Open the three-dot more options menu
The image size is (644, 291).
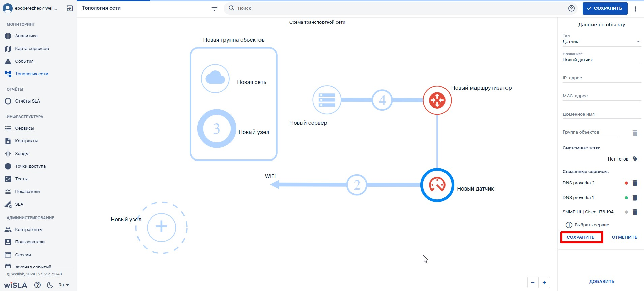635,9
